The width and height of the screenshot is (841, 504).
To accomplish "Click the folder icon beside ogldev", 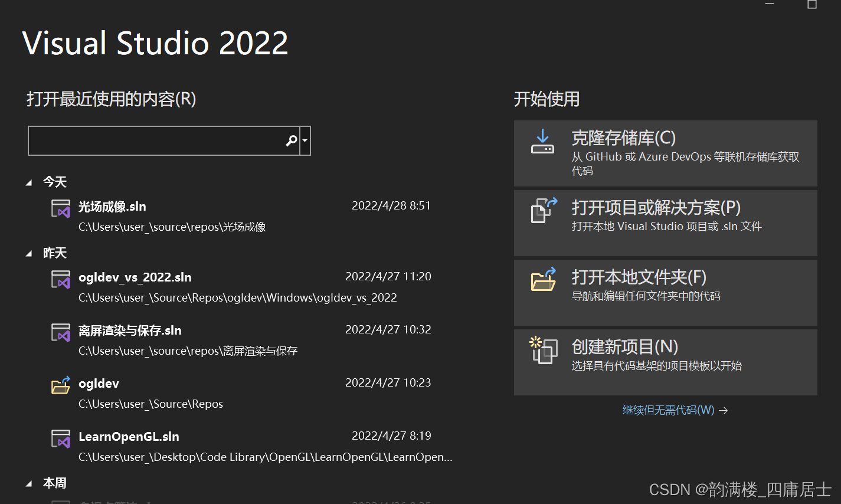I will 61,385.
